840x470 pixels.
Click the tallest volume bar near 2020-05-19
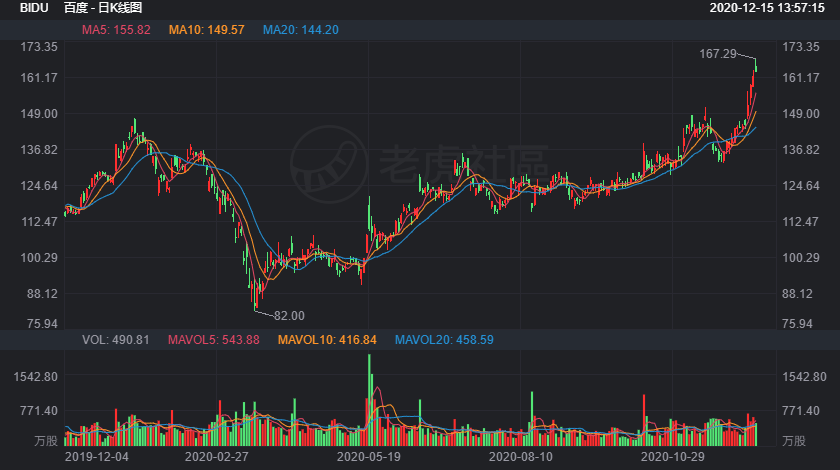tap(369, 400)
